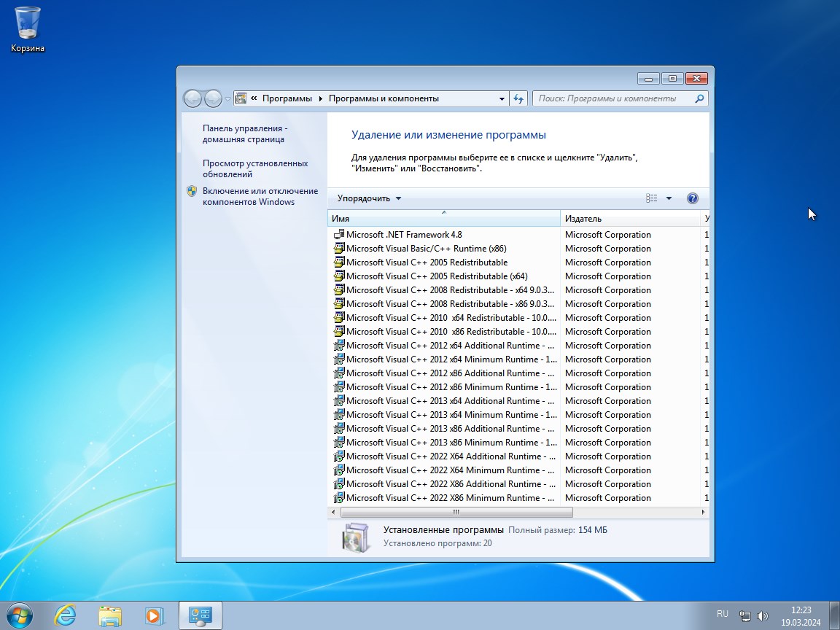Click the view mode icon
Screen dimensions: 840x630
(651, 198)
